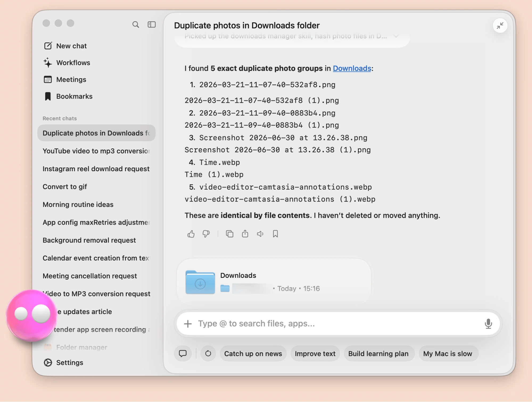532x402 pixels.
Task: Open 'App config maxRetries adjustment' chat
Action: [96, 222]
